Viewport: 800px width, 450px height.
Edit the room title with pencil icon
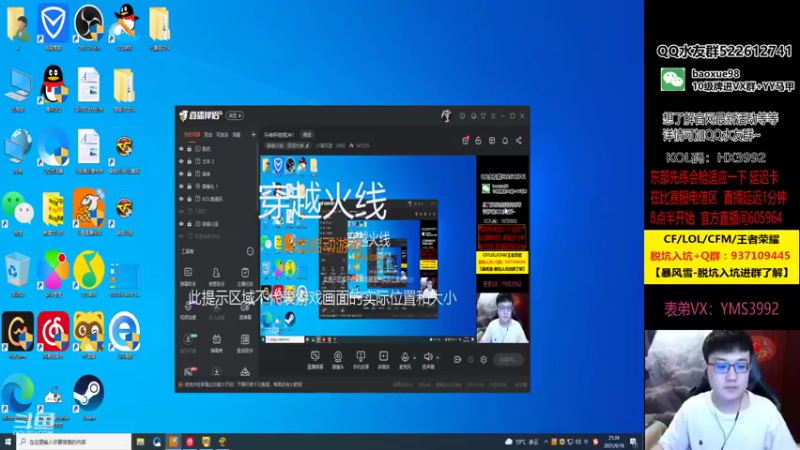[x=307, y=145]
